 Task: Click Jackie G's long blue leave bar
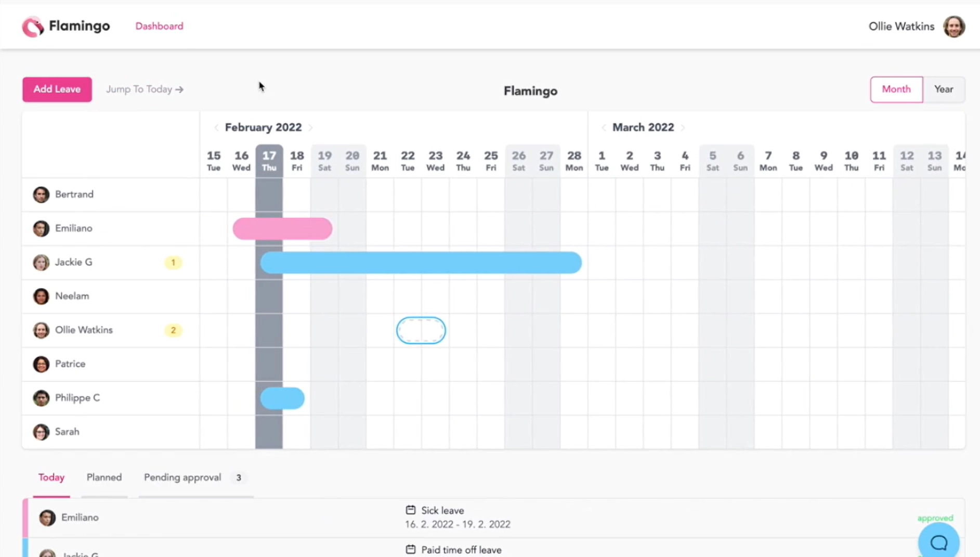click(421, 263)
